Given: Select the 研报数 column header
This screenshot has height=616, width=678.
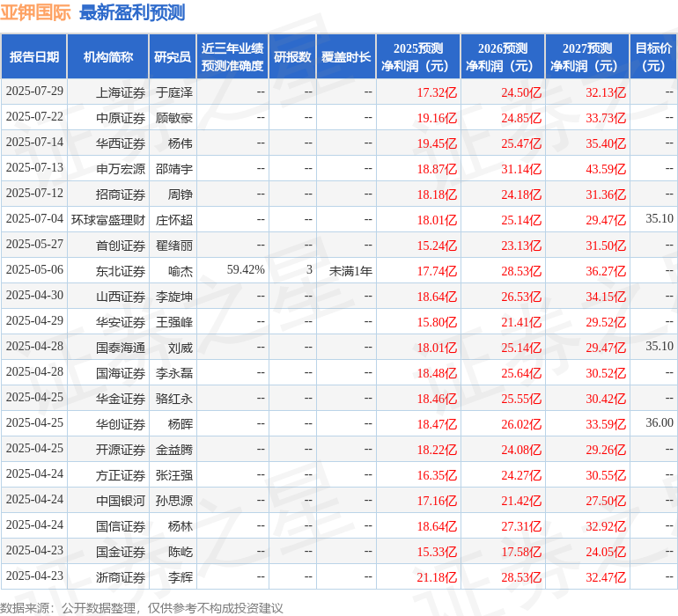Looking at the screenshot, I should [x=292, y=57].
